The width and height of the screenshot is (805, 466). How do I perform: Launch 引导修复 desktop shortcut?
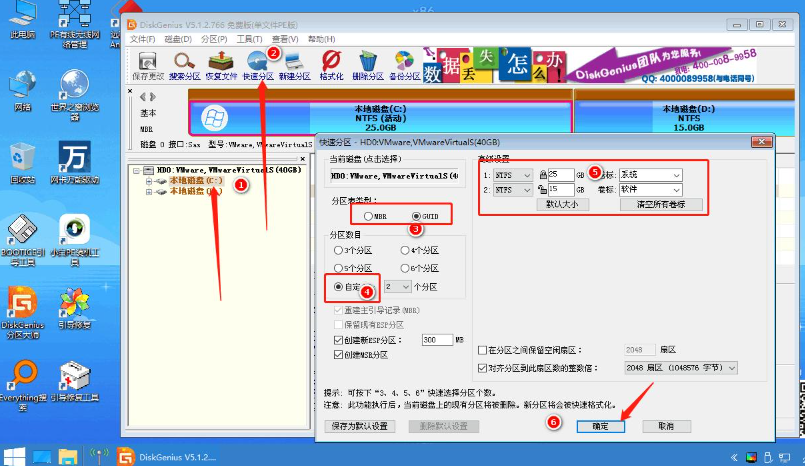75,308
